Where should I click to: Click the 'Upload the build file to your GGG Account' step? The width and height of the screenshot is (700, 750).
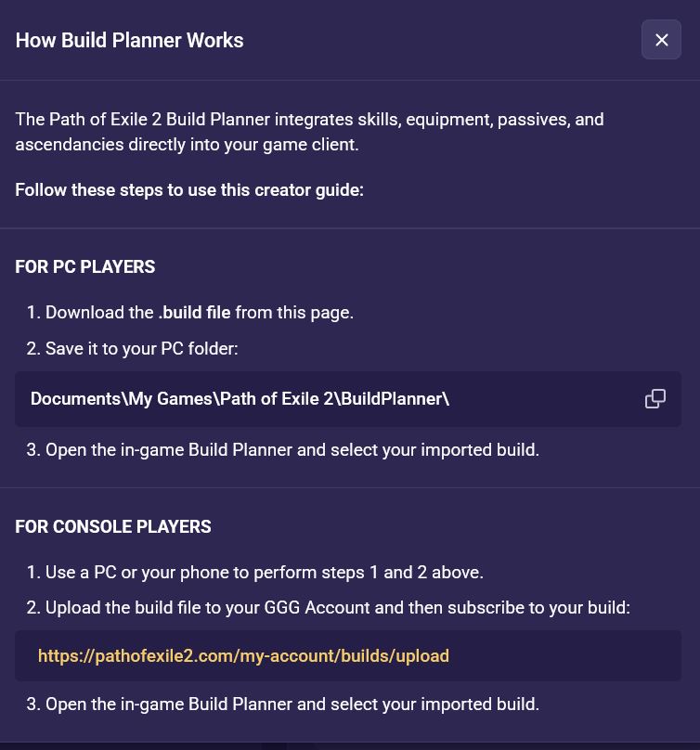click(329, 608)
